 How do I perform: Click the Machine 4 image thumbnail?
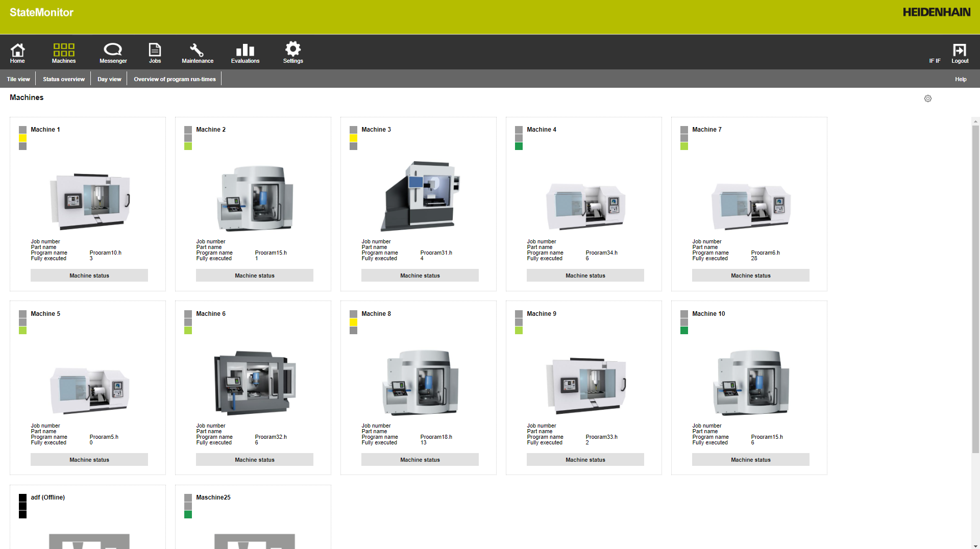pos(585,206)
